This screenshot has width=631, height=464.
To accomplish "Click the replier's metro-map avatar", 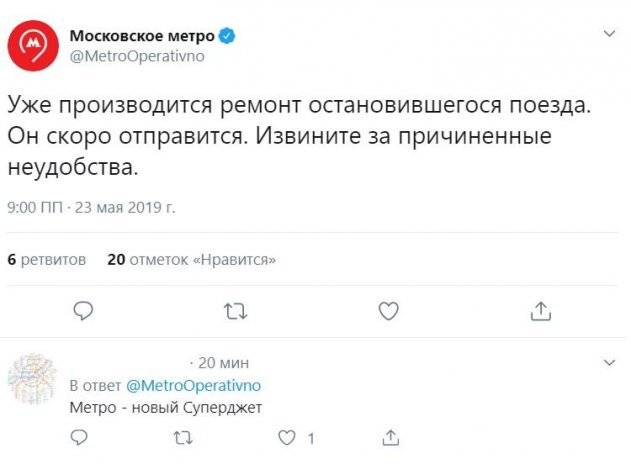I will click(x=32, y=378).
